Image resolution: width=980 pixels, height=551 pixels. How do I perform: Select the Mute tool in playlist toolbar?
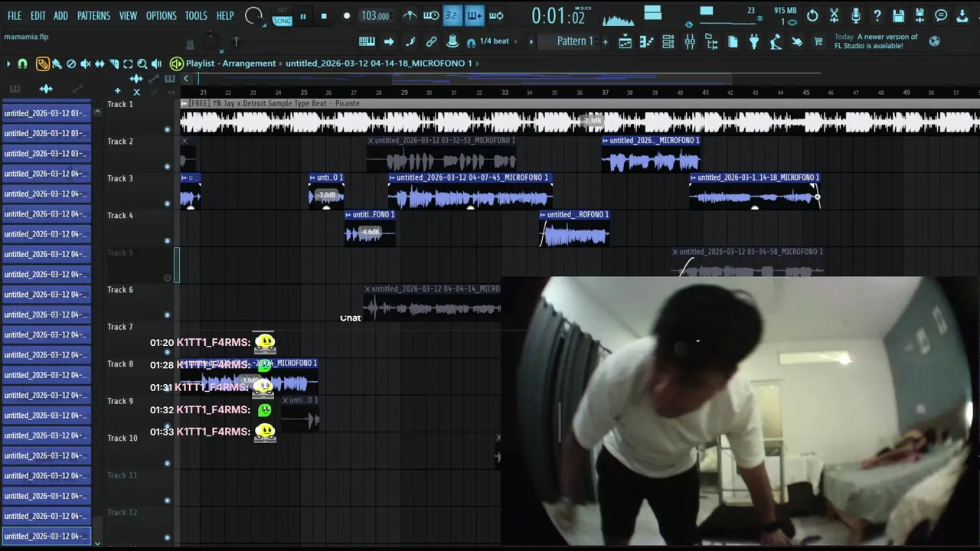[x=85, y=64]
